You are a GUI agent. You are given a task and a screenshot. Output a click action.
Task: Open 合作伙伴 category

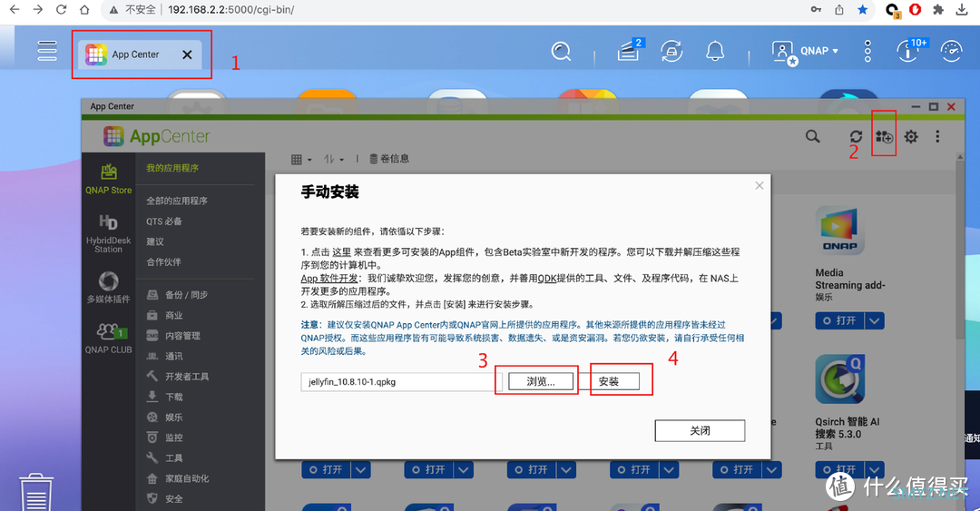click(x=163, y=262)
